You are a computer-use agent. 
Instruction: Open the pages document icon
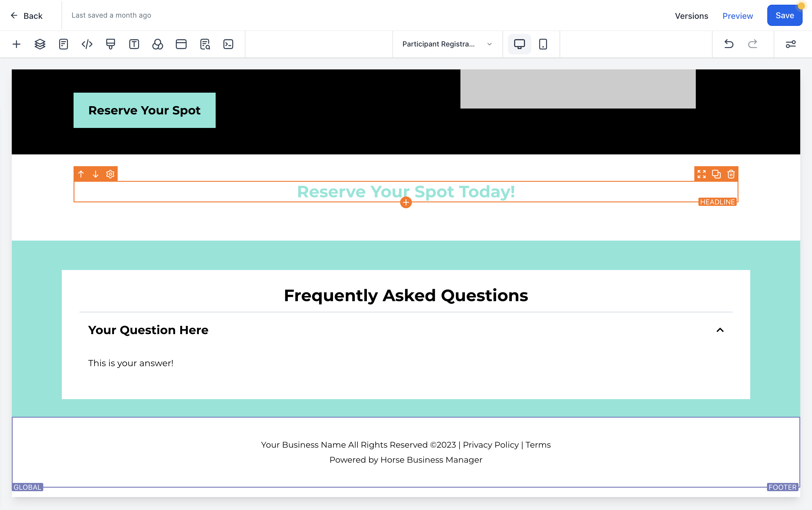63,44
